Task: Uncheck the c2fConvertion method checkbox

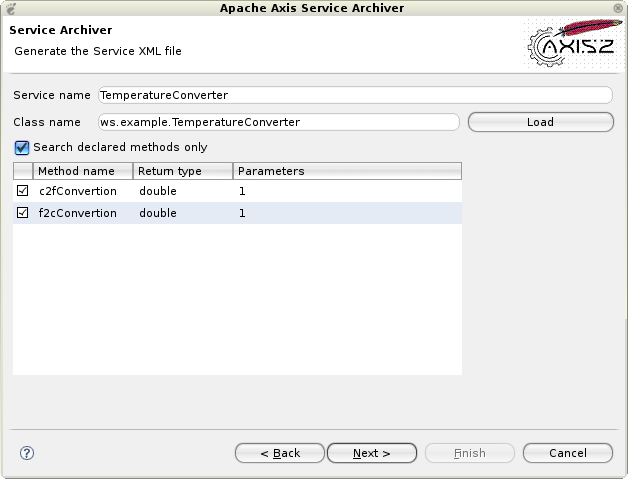Action: [22, 191]
